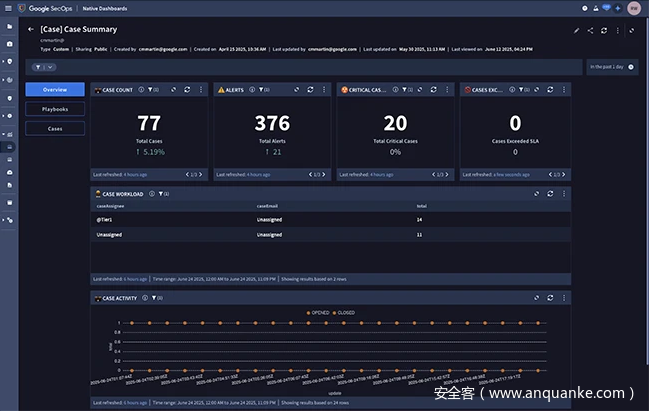This screenshot has width=650, height=412.
Task: Open the info icon on Case Workload
Action: click(x=151, y=193)
